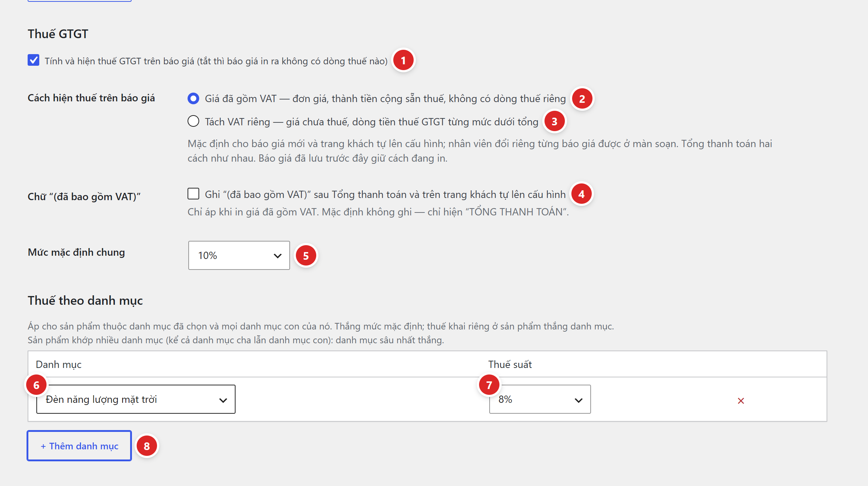Click red annotation marker number 8
Screen dimensions: 868x486
146,446
